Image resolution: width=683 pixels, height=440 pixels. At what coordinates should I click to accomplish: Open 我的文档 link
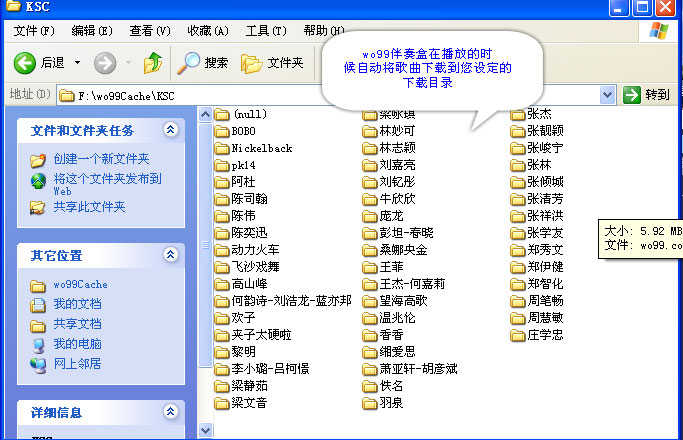(77, 304)
